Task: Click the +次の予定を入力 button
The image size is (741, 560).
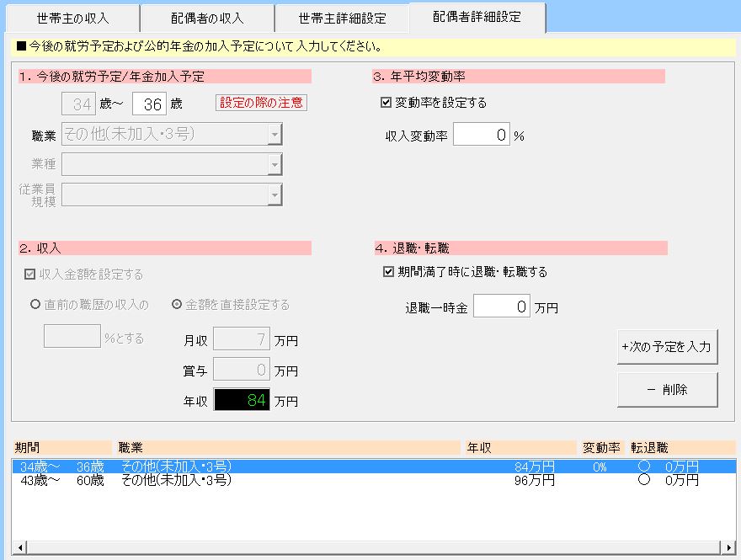Action: click(667, 346)
